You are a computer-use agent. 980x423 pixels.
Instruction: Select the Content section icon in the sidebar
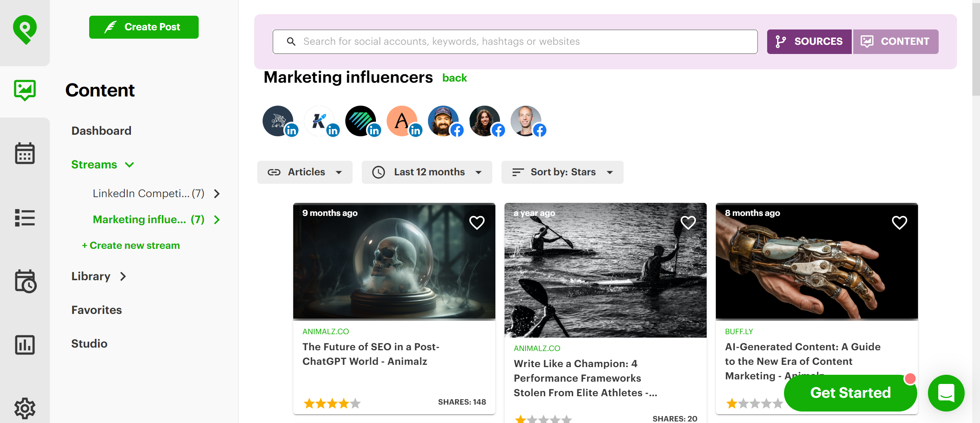pyautogui.click(x=24, y=90)
